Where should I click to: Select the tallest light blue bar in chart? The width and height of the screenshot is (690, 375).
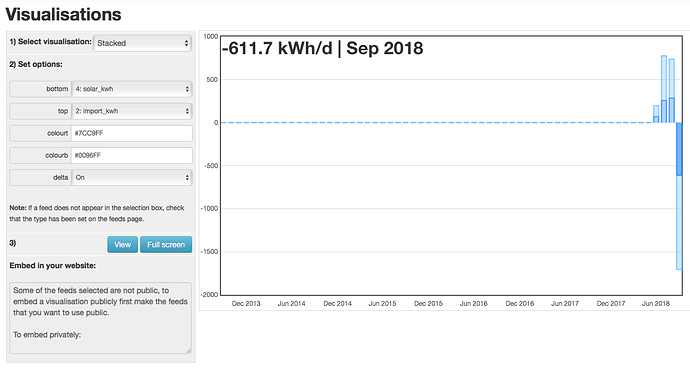(x=664, y=89)
